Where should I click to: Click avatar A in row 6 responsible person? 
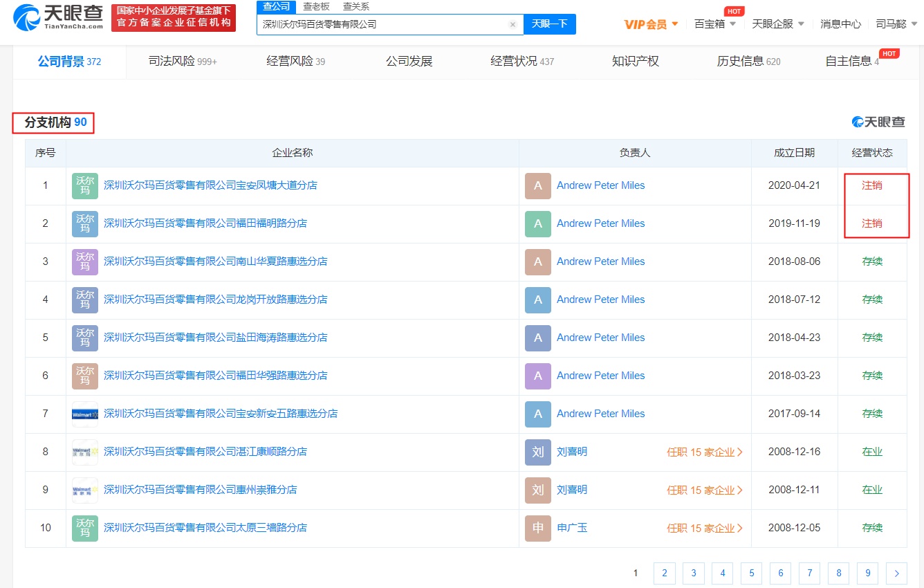(538, 376)
